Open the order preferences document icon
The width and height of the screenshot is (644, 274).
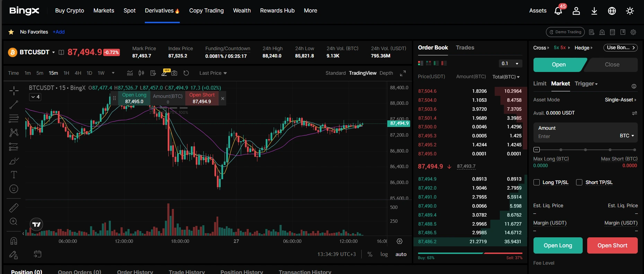[592, 32]
